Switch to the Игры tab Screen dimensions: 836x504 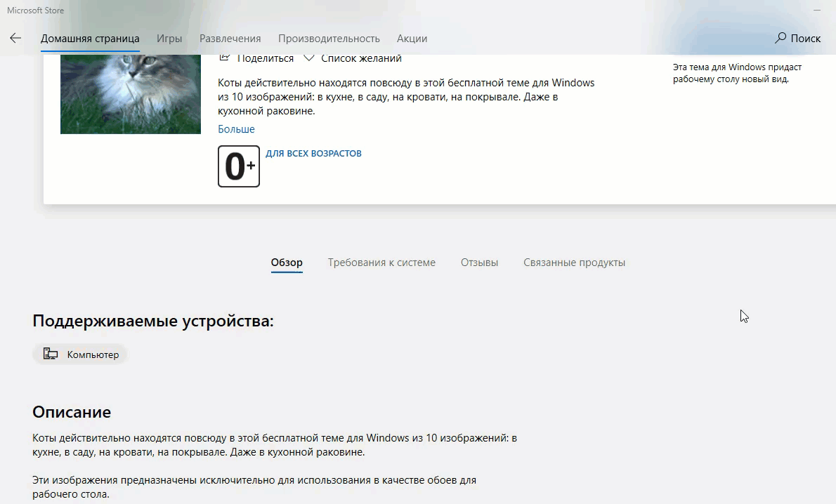[169, 39]
